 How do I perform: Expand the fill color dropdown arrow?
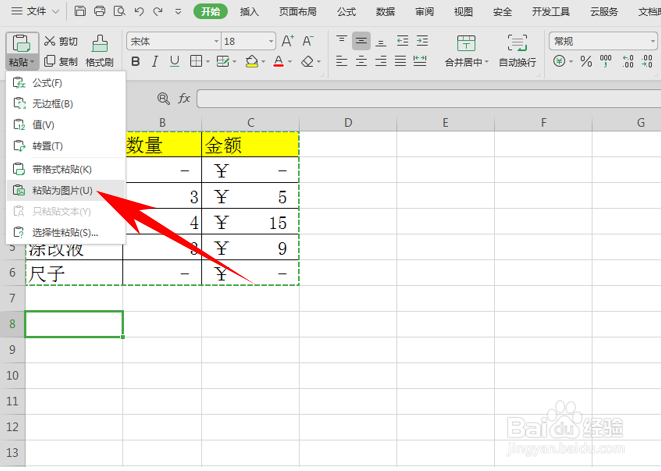point(263,62)
